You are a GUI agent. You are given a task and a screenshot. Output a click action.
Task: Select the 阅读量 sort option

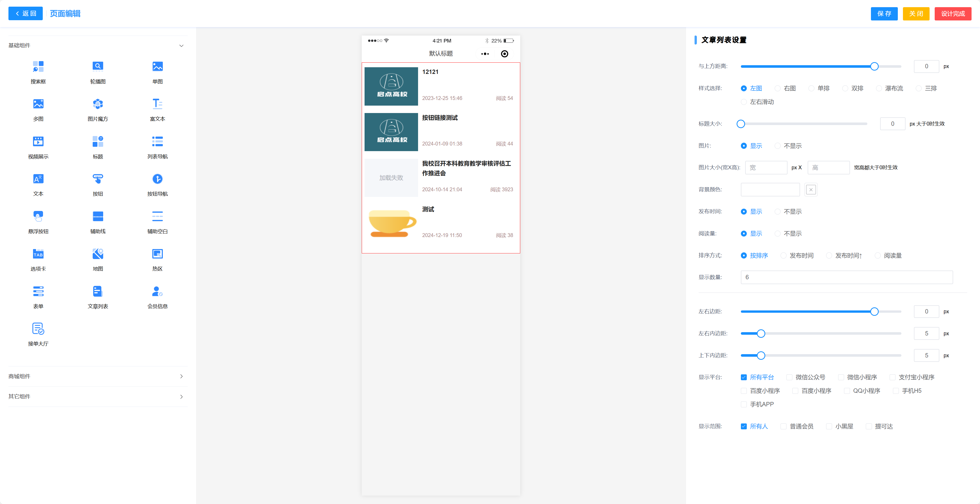pyautogui.click(x=878, y=255)
